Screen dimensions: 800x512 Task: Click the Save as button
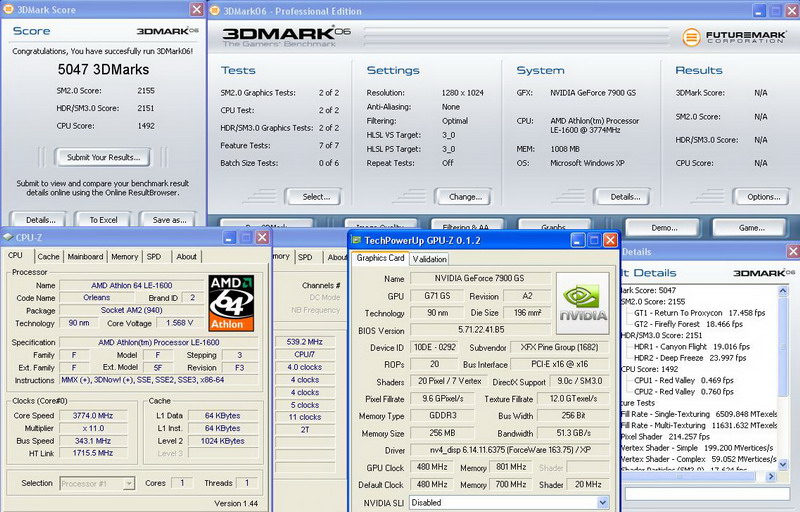[x=169, y=220]
